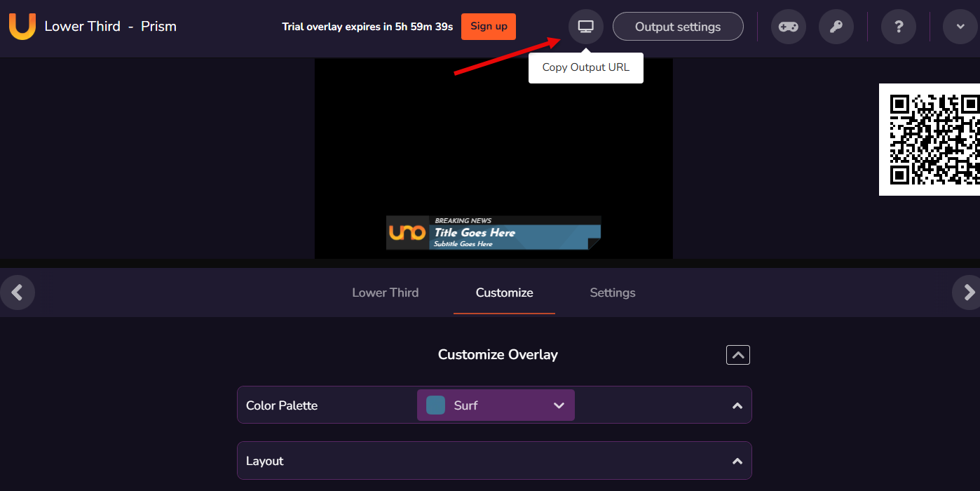Viewport: 980px width, 491px height.
Task: Switch to the Lower Third tab
Action: pos(385,292)
